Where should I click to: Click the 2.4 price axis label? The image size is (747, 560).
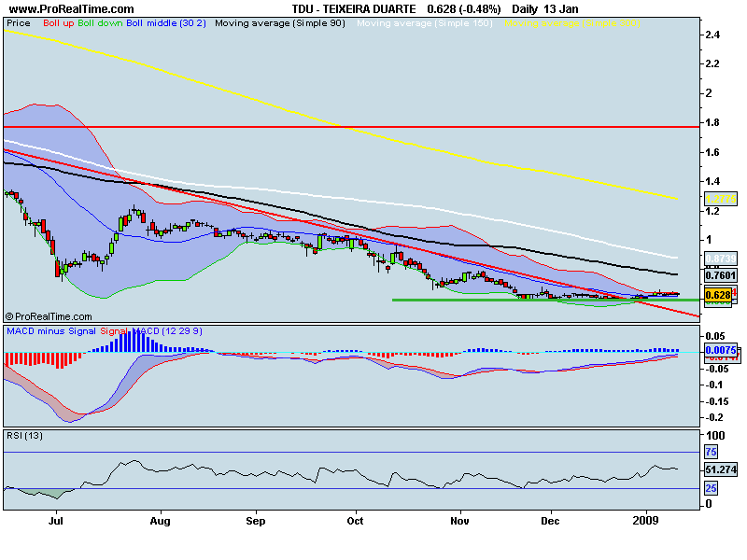(713, 35)
